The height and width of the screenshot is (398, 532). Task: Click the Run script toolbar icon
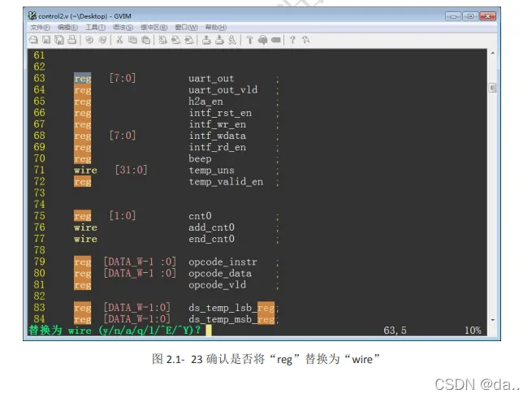(232, 40)
